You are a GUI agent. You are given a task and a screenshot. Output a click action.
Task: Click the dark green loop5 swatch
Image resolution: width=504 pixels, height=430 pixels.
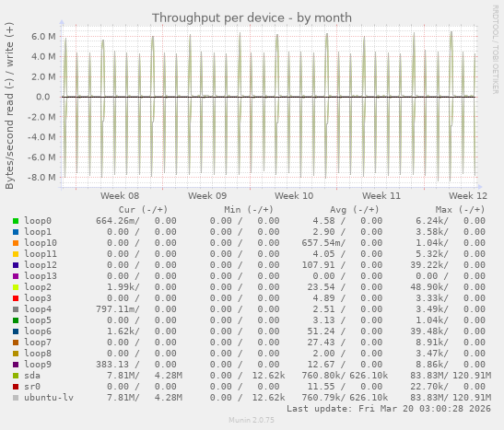[16, 320]
